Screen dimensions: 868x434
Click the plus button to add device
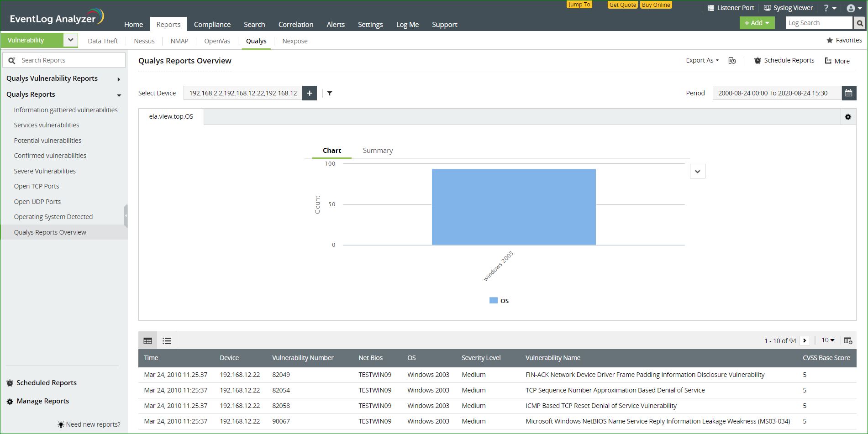point(310,93)
